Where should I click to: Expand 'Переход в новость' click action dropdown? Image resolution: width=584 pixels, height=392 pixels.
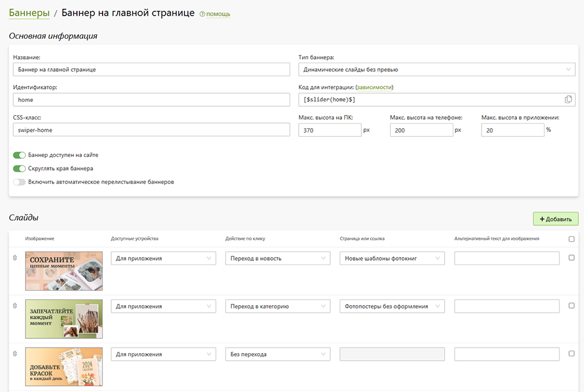(278, 258)
